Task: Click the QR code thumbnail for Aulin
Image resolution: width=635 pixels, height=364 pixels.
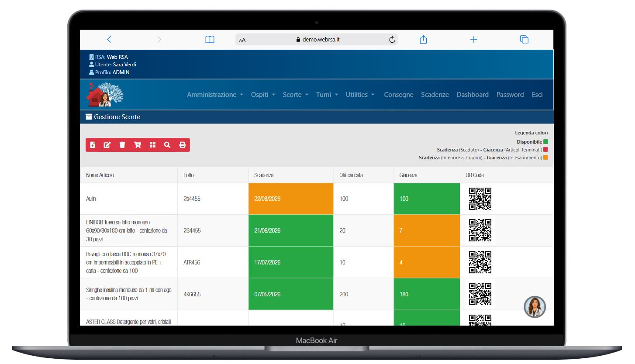Action: click(x=480, y=199)
